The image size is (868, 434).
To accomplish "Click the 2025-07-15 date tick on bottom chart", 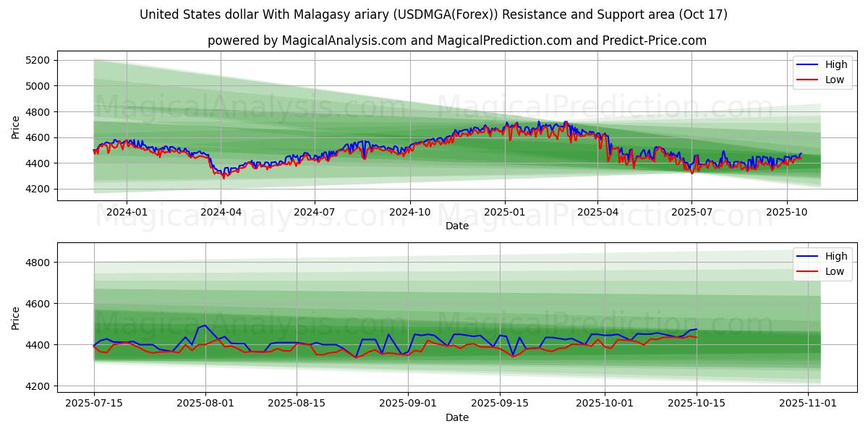I will (x=93, y=404).
